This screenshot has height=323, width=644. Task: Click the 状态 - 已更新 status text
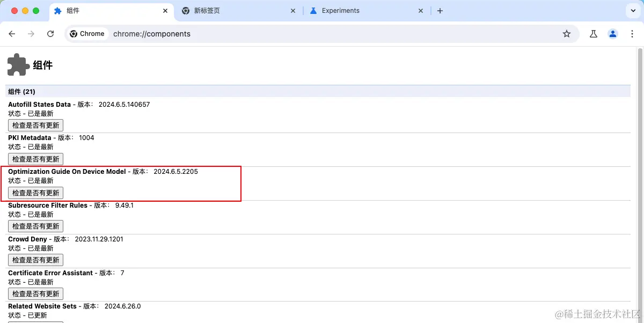coord(27,315)
